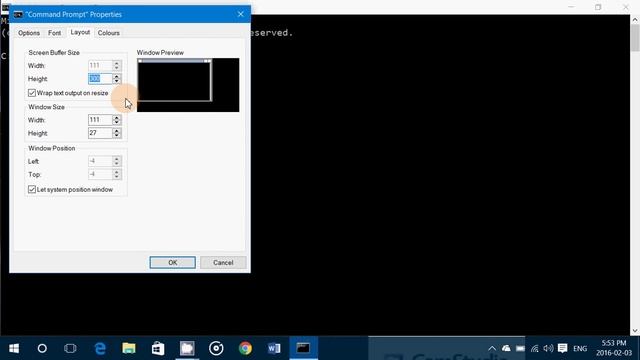Click OK to apply properties
This screenshot has width=640, height=360.
pos(172,262)
